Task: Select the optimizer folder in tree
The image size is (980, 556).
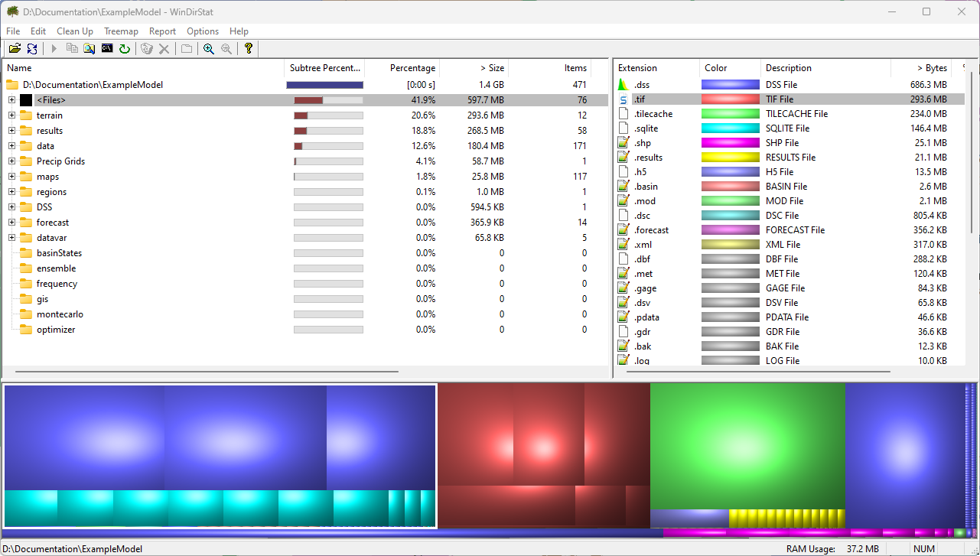Action: coord(55,330)
